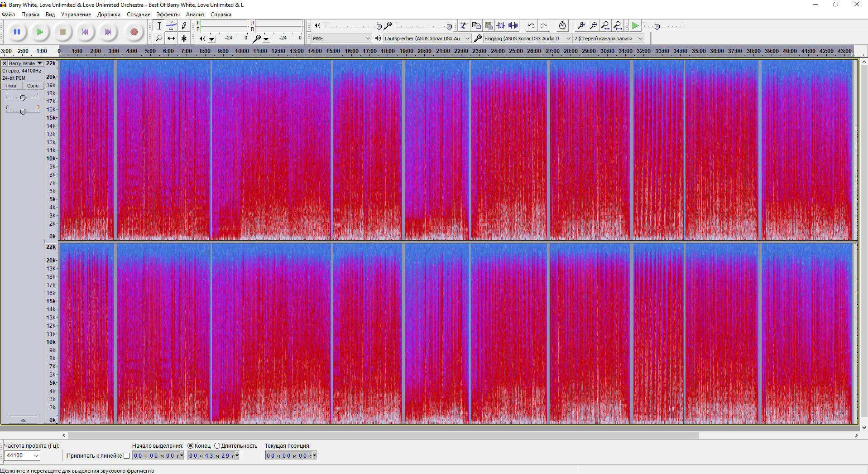The width and height of the screenshot is (868, 474).
Task: Select the Draw pencil tool
Action: (184, 26)
